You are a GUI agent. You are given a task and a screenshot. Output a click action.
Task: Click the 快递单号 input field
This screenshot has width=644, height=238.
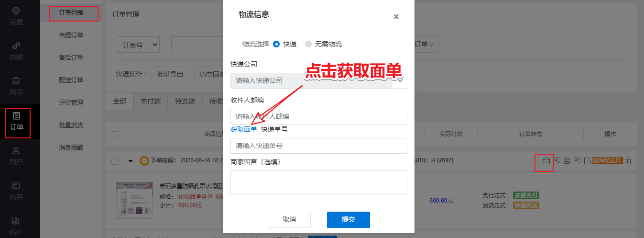(318, 146)
